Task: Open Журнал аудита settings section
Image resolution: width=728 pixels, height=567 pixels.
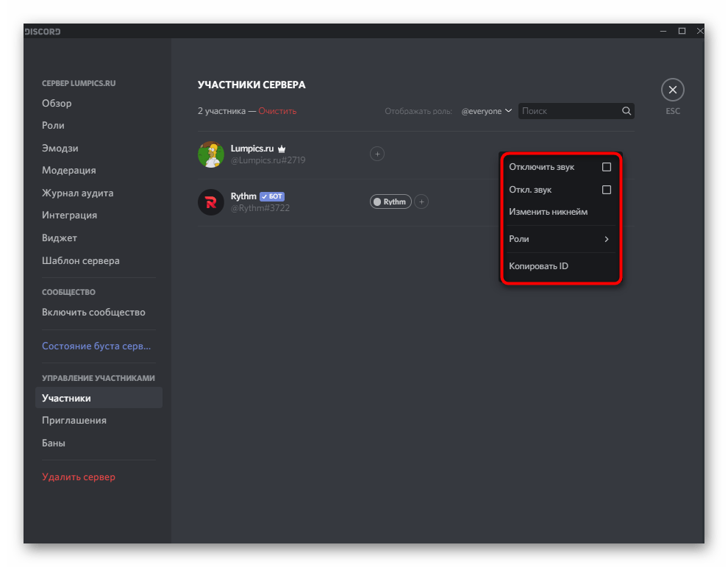Action: pyautogui.click(x=77, y=193)
